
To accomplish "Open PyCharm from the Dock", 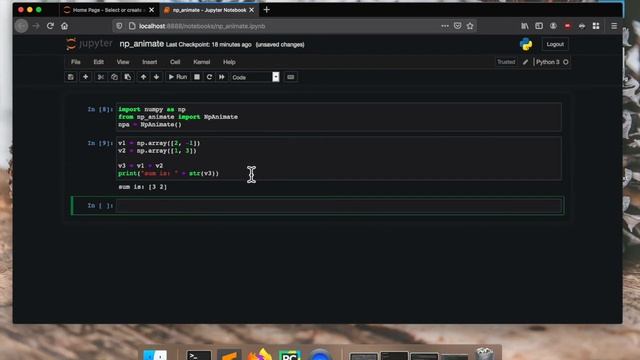I will [x=290, y=355].
